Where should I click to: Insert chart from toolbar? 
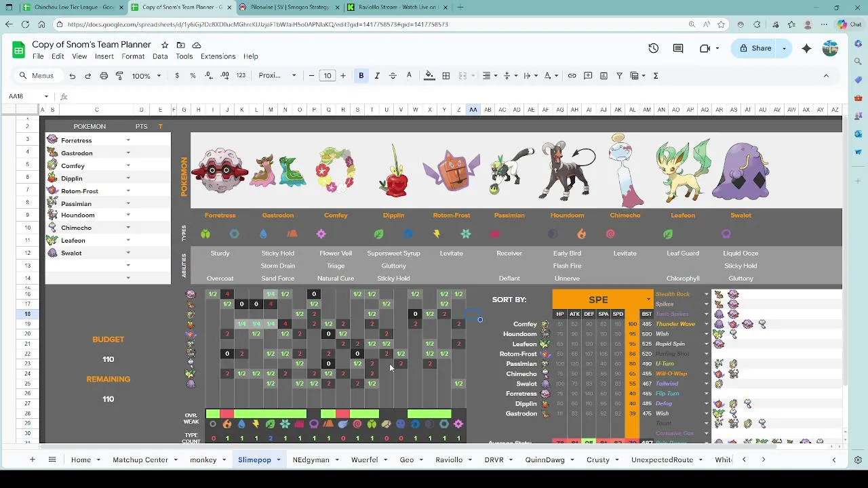click(604, 76)
